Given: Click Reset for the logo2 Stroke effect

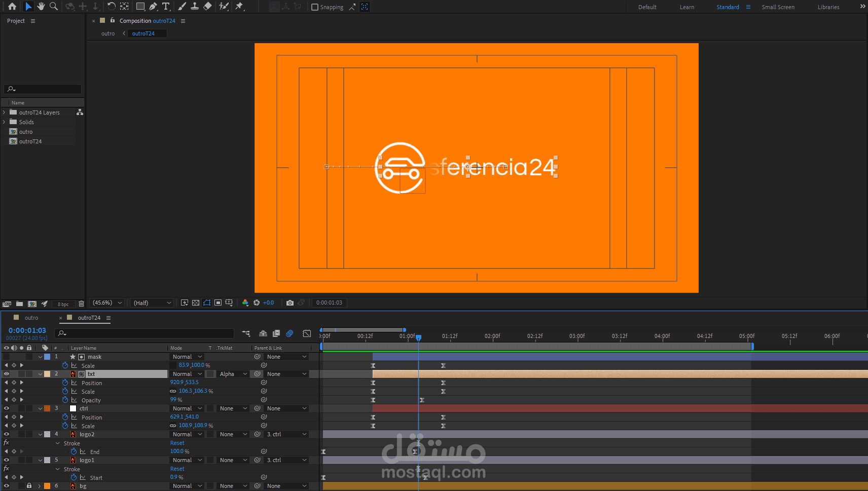Looking at the screenshot, I should click(x=177, y=443).
